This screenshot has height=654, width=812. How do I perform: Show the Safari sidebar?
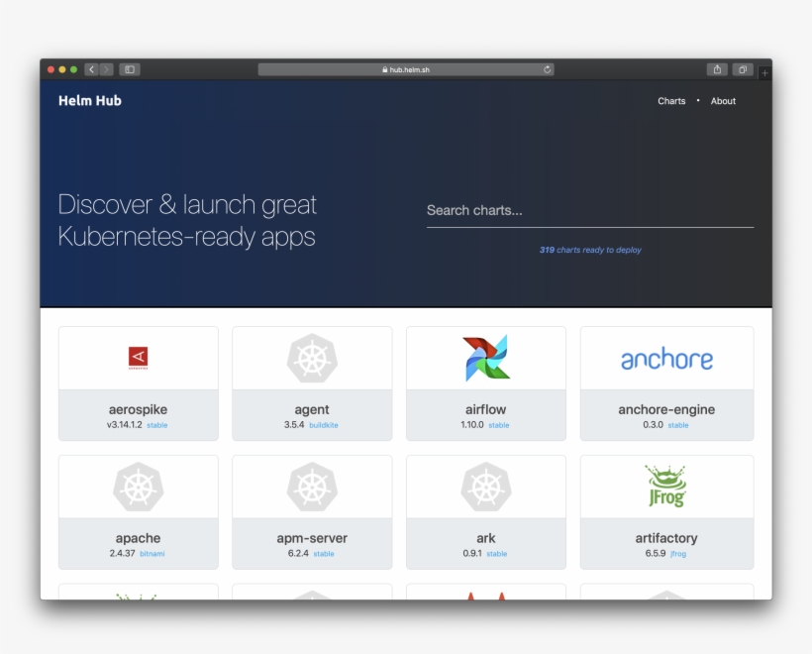129,69
